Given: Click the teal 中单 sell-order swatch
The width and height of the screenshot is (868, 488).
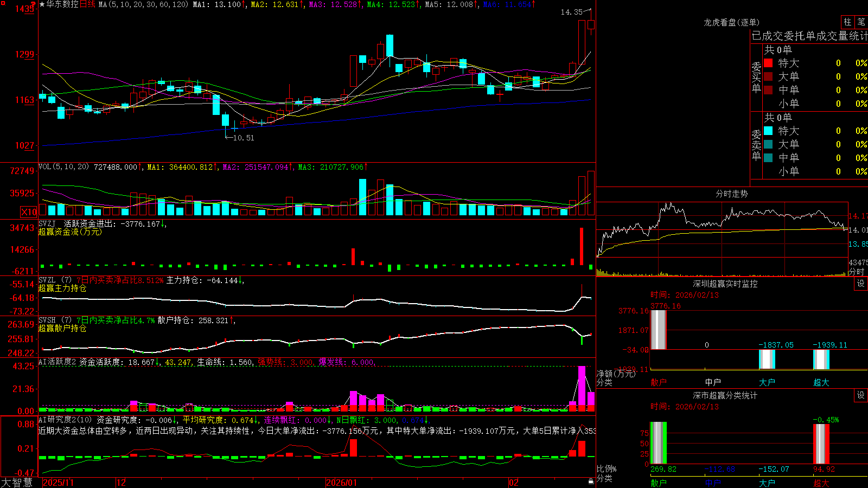Looking at the screenshot, I should tap(768, 158).
